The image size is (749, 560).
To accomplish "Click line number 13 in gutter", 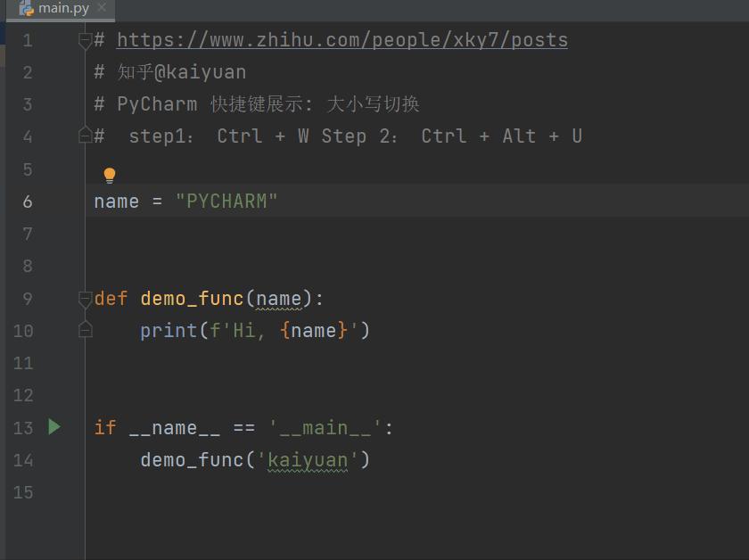I will pos(23,428).
